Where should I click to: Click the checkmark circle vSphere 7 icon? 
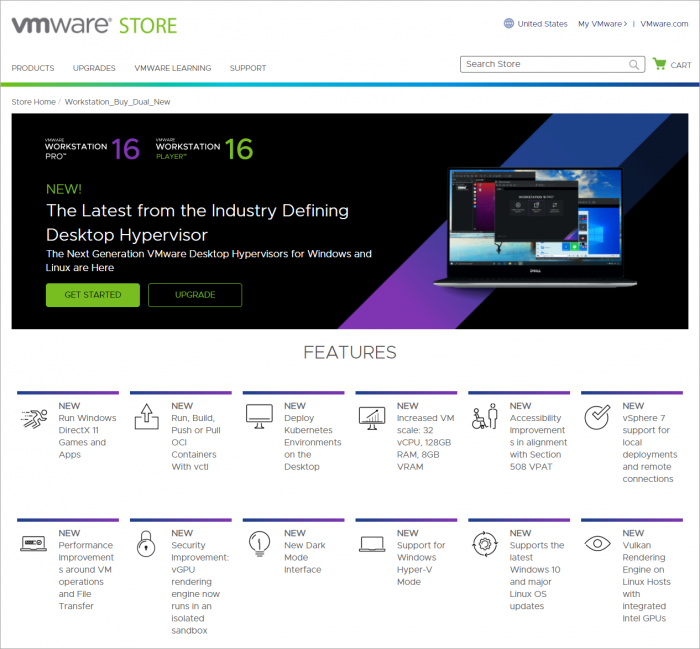pos(597,417)
